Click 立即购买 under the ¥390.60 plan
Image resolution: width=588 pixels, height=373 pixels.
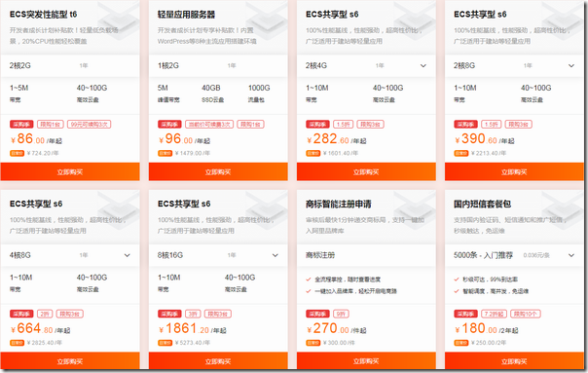point(514,171)
